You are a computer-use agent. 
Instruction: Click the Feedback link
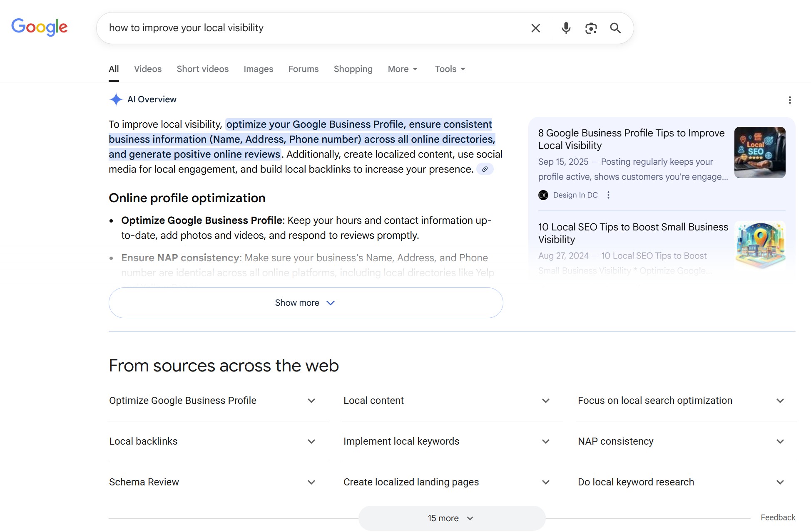click(x=778, y=517)
